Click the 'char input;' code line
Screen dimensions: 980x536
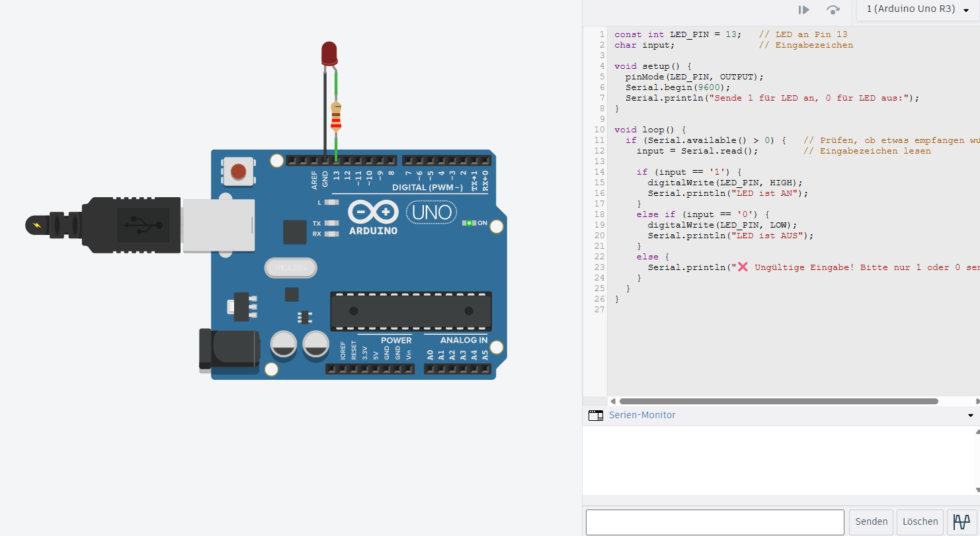(x=645, y=45)
